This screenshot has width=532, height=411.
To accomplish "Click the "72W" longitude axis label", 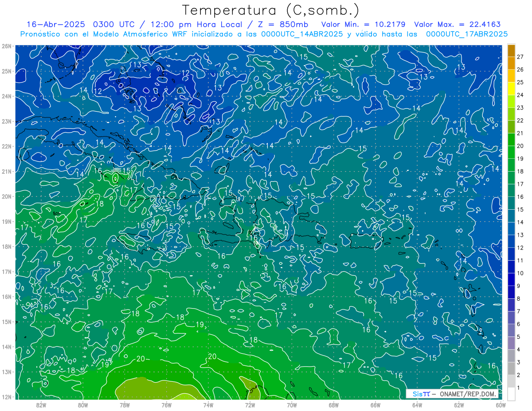I will pos(250,405).
